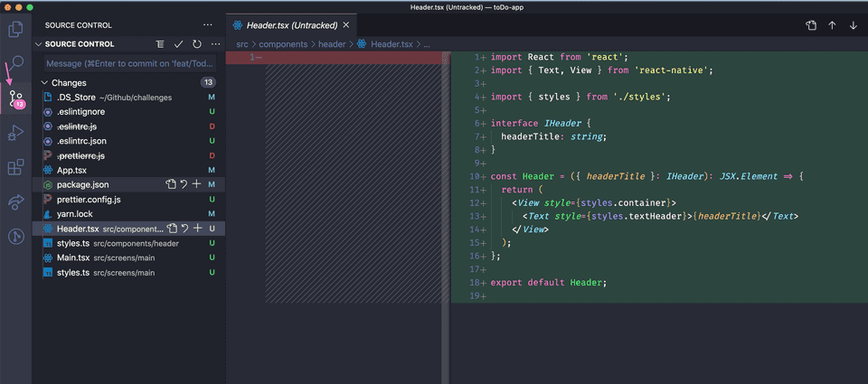Open the Run and Debug view
This screenshot has width=868, height=384.
click(x=15, y=133)
